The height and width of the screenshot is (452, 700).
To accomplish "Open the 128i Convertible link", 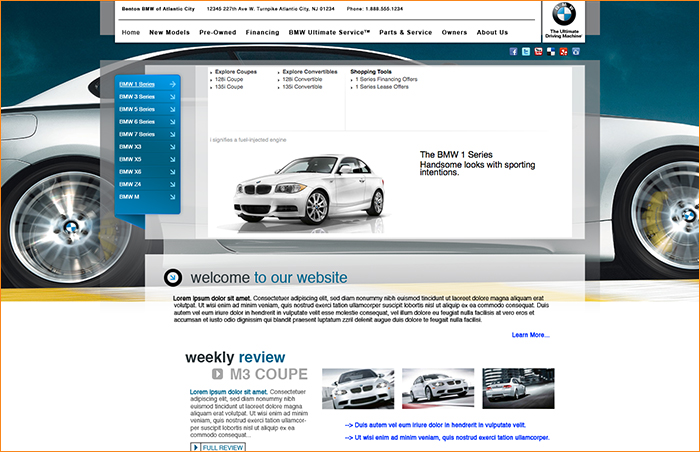I will coord(302,79).
